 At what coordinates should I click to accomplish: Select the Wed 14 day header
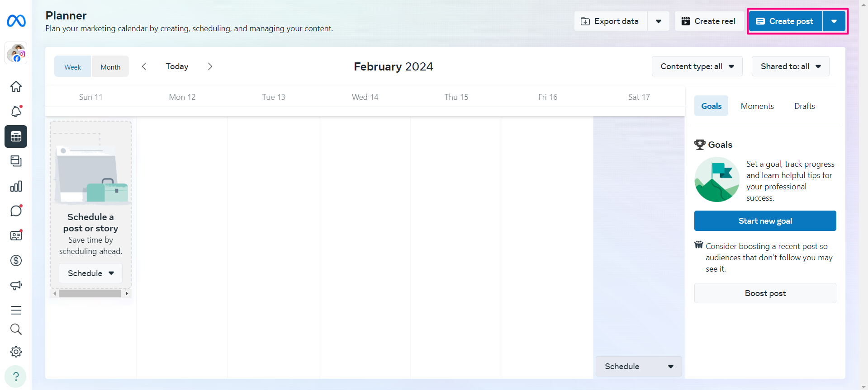[x=365, y=97]
